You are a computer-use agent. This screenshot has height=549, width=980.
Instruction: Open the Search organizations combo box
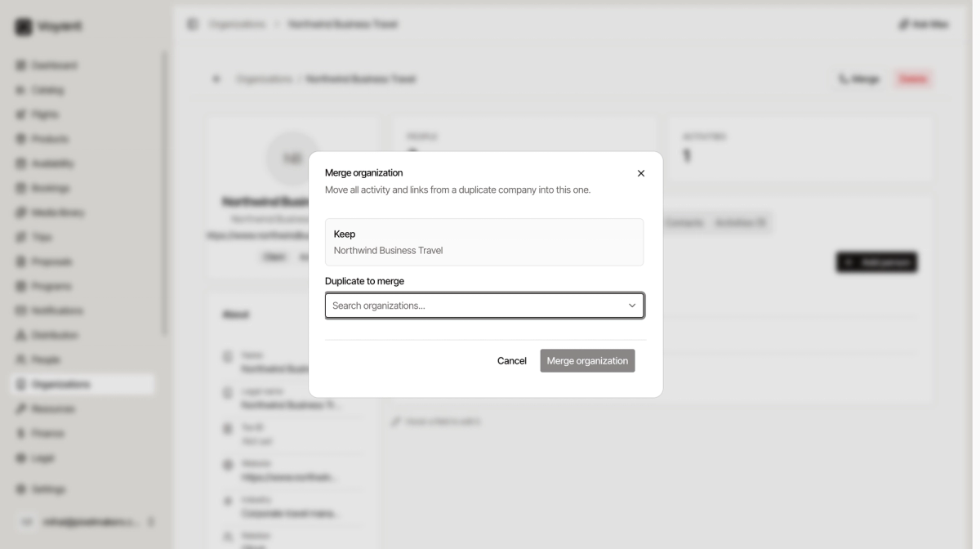[x=484, y=306]
